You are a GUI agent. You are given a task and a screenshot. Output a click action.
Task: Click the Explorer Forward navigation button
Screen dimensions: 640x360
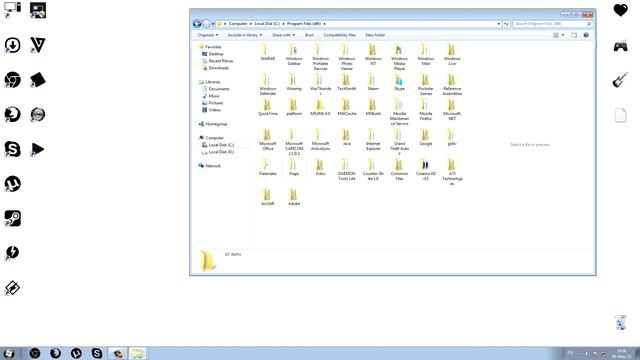tap(207, 24)
